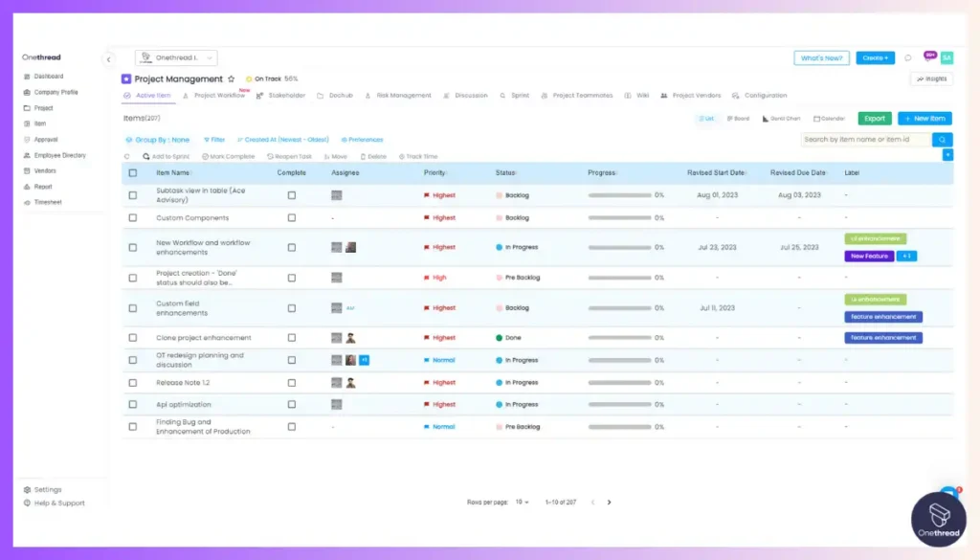
Task: Expand +1 extra assignees on OT redesign row
Action: tap(365, 360)
